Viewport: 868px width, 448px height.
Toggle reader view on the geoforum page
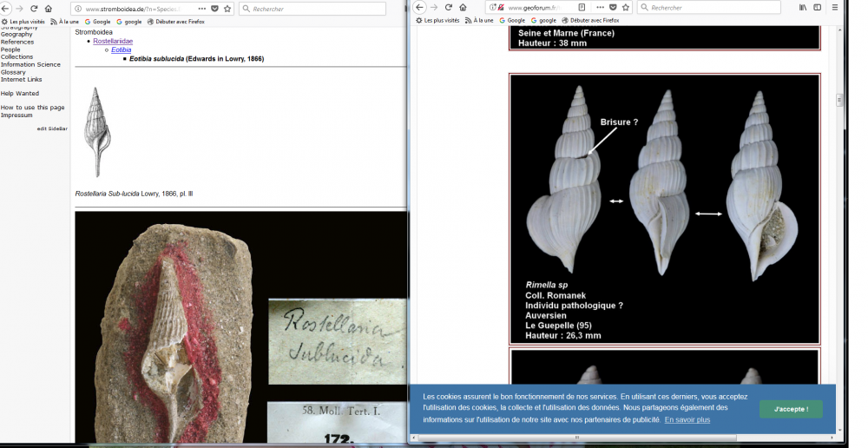(582, 8)
